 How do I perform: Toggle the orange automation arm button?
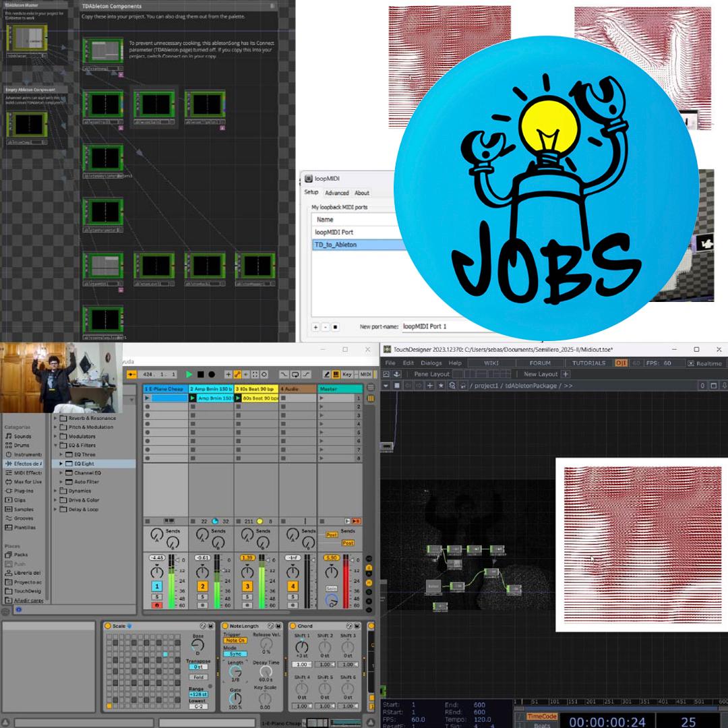coord(237,374)
